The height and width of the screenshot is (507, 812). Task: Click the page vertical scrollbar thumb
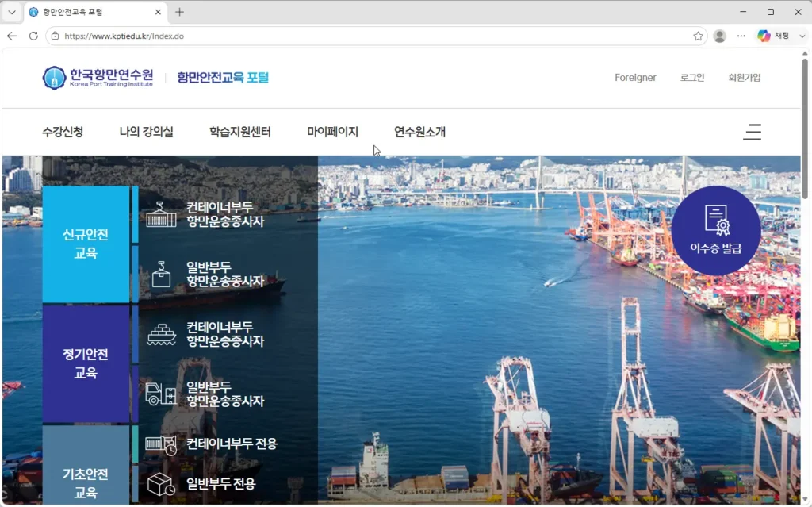[805, 127]
